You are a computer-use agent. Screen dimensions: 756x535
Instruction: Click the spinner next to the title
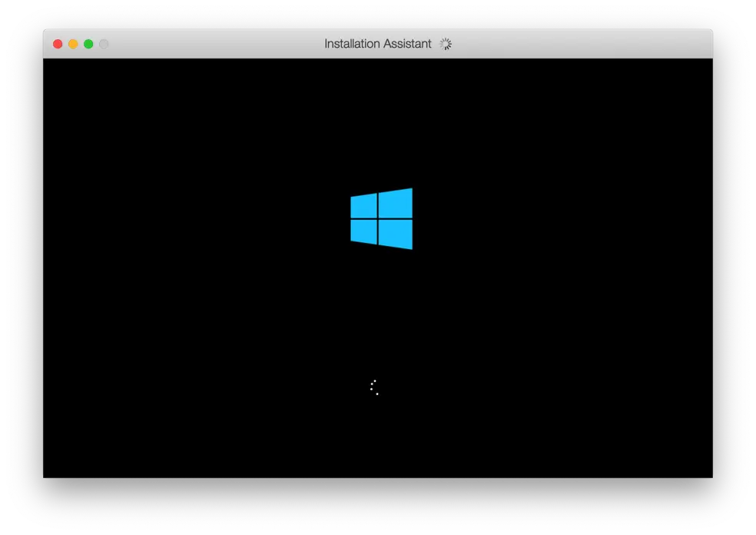[446, 44]
